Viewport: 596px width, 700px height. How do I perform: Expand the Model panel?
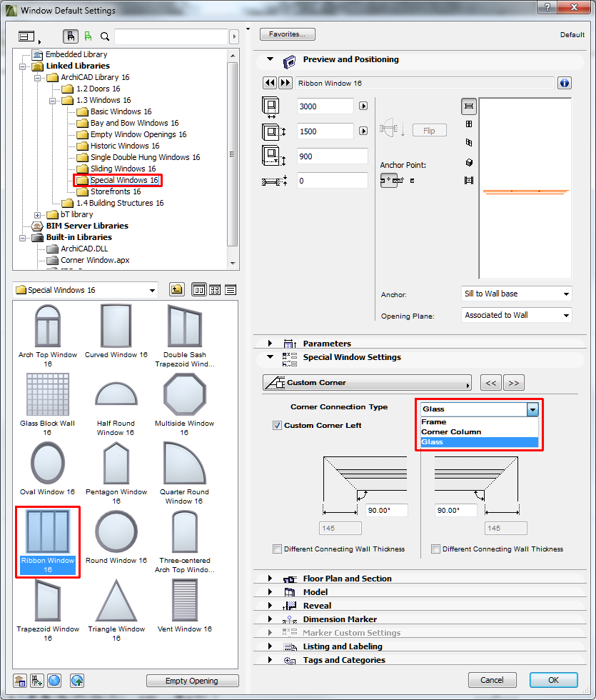(x=270, y=592)
